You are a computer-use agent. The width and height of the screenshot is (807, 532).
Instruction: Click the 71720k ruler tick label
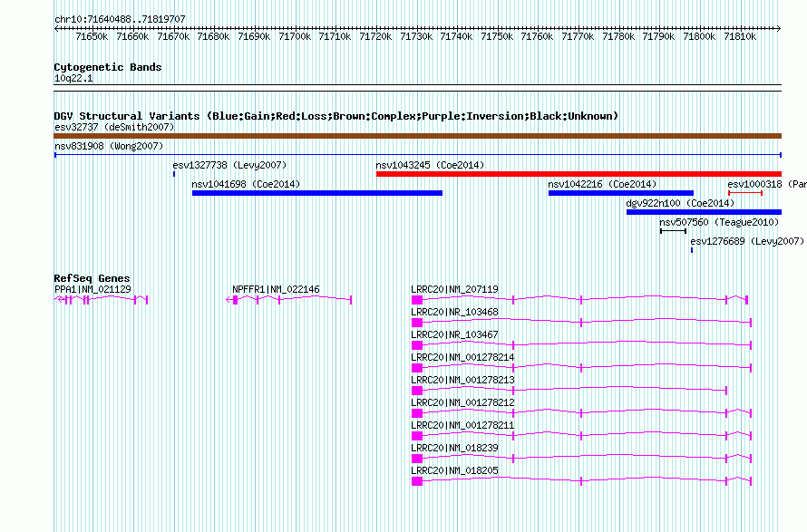click(x=375, y=36)
